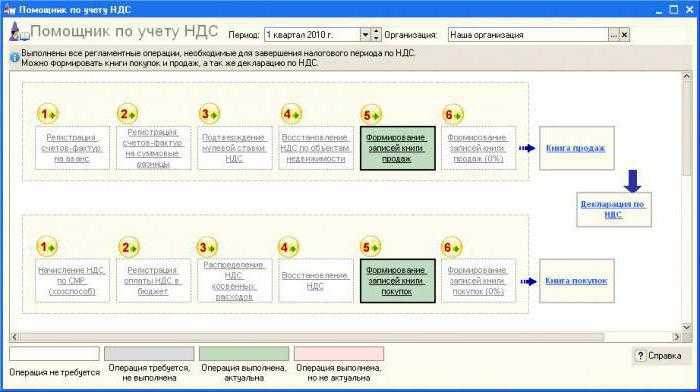Clear the Организация field with X button
This screenshot has height=392, width=700.
625,35
